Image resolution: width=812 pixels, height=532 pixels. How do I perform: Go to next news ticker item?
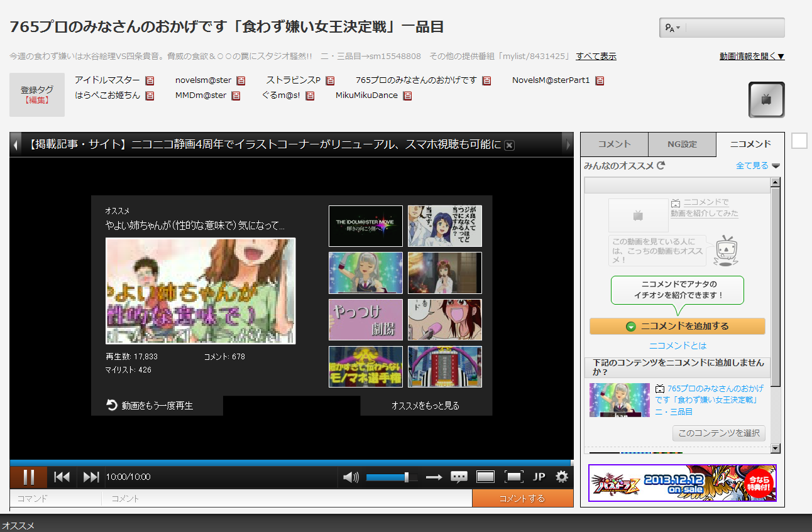(568, 145)
